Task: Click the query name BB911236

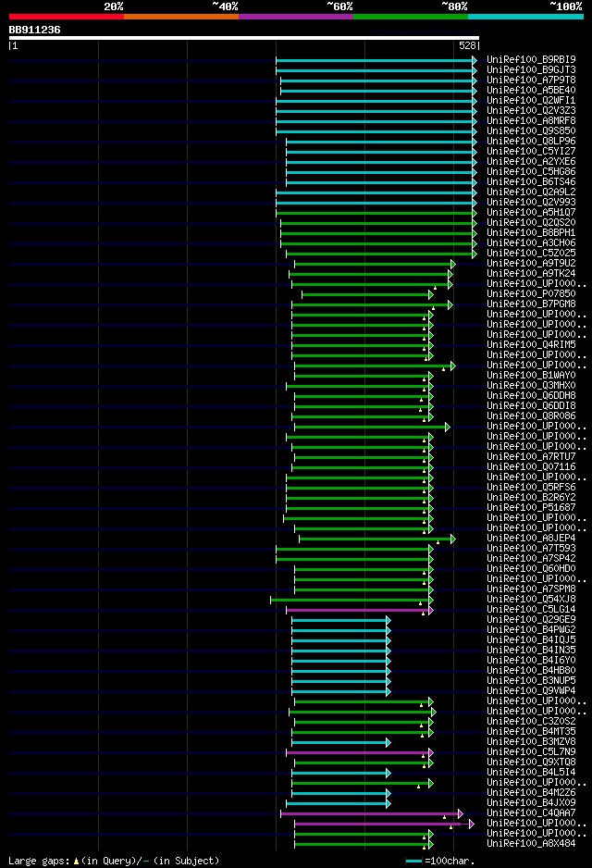Action: tap(34, 30)
